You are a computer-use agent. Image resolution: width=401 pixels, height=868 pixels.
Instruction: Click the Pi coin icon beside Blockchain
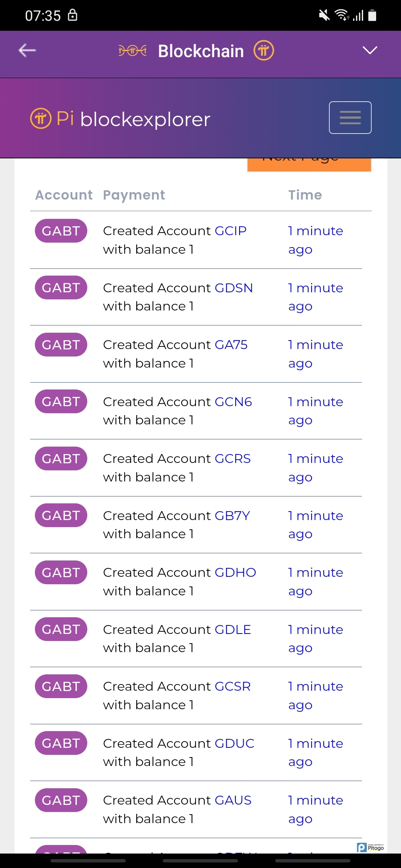(264, 50)
